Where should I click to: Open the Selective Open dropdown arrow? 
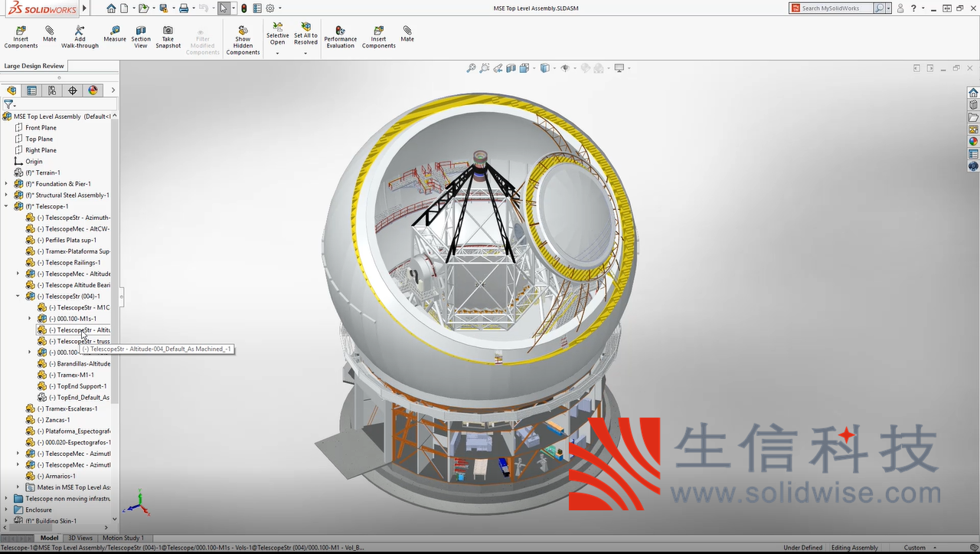pos(277,54)
